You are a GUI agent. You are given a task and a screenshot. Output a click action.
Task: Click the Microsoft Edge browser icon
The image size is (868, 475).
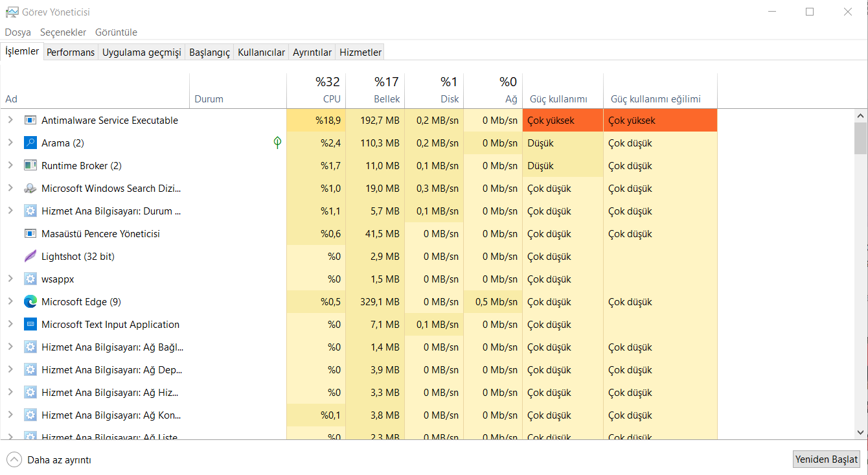[30, 302]
